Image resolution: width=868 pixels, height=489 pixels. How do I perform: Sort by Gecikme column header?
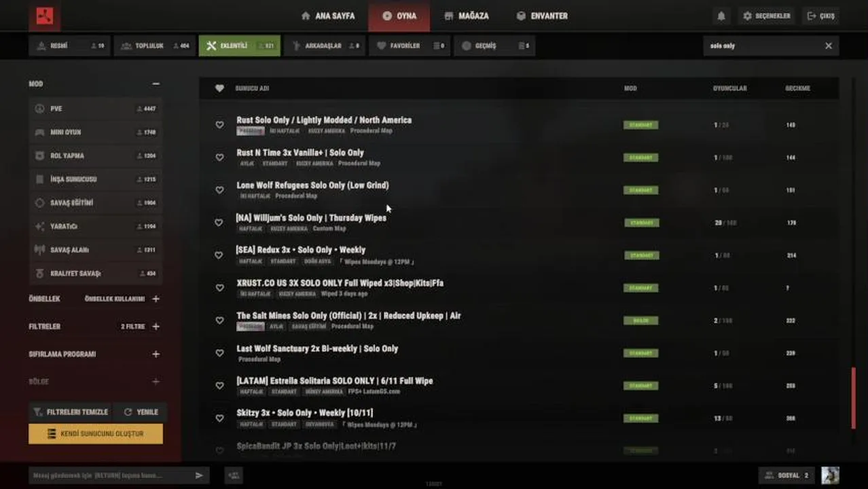tap(797, 88)
